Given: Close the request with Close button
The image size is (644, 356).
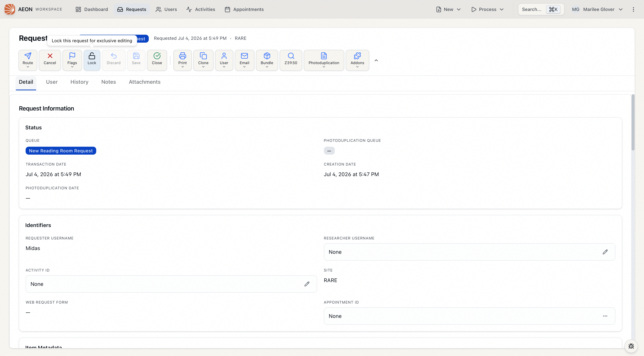Looking at the screenshot, I should [157, 60].
